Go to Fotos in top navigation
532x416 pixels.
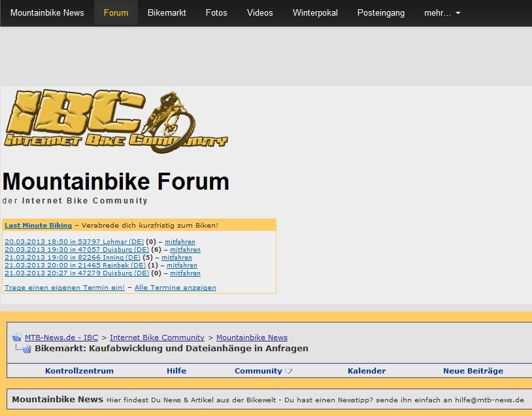[216, 13]
